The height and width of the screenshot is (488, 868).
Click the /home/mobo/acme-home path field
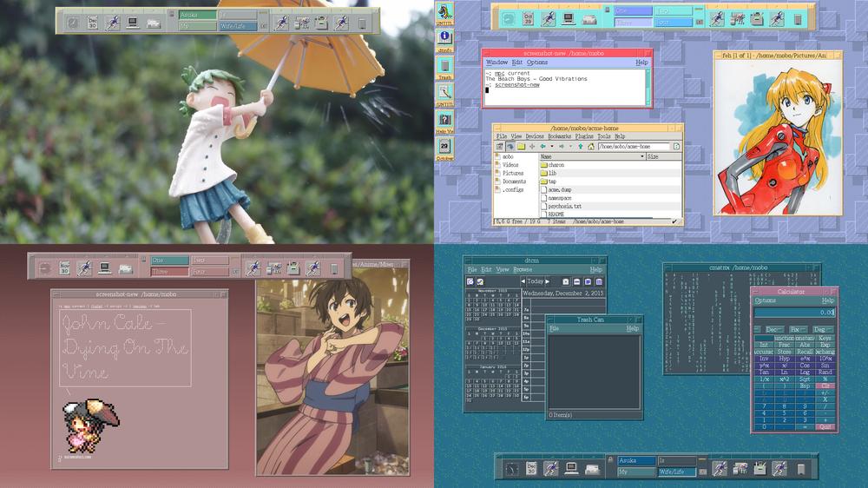[634, 146]
